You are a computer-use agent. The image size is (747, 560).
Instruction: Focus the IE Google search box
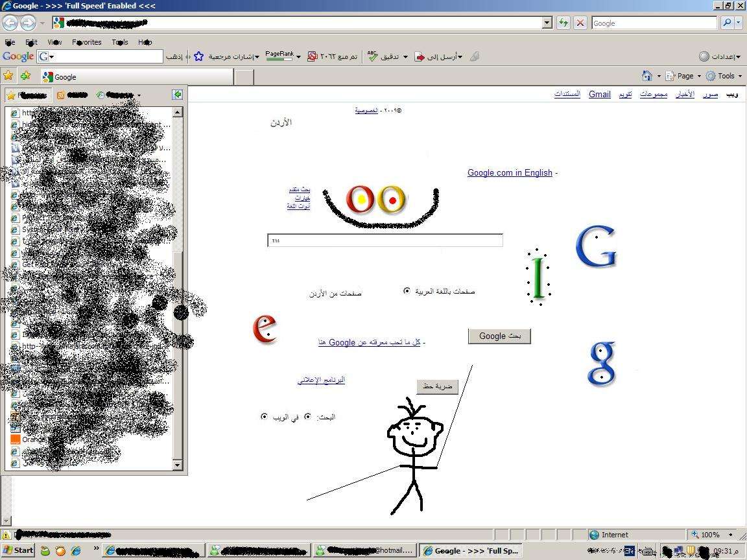pos(654,23)
